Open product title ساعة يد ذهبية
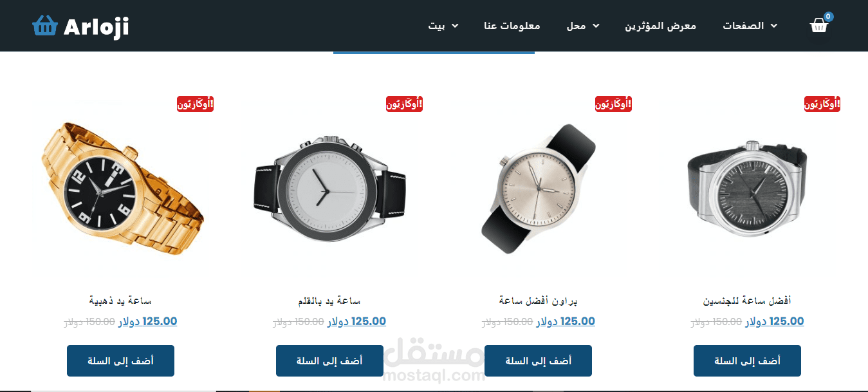This screenshot has width=868, height=392. [x=120, y=301]
